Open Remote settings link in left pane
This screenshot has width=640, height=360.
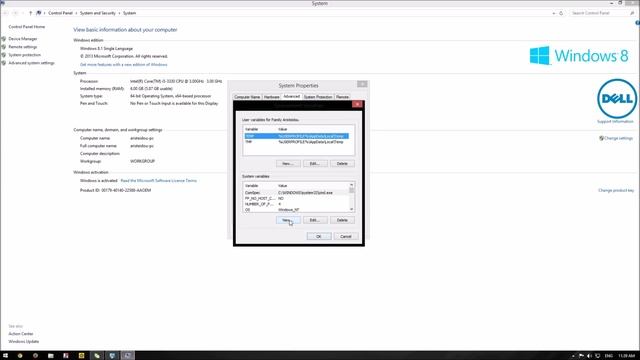pyautogui.click(x=23, y=47)
